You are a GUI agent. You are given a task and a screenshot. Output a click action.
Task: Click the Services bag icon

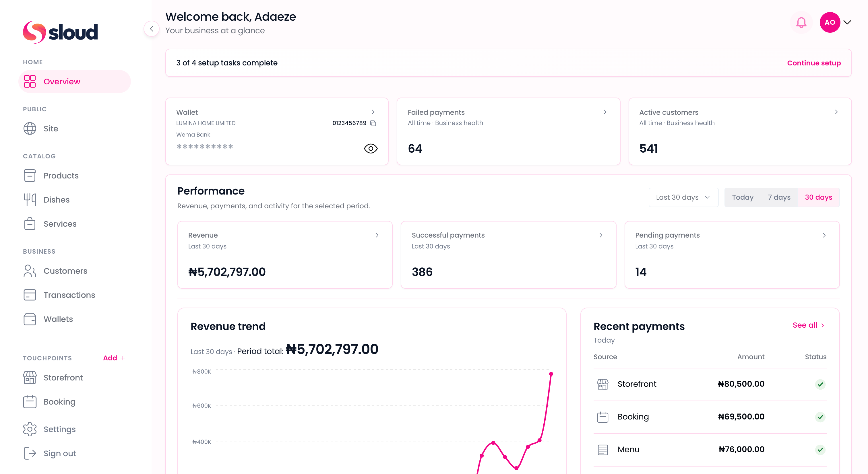coord(30,224)
